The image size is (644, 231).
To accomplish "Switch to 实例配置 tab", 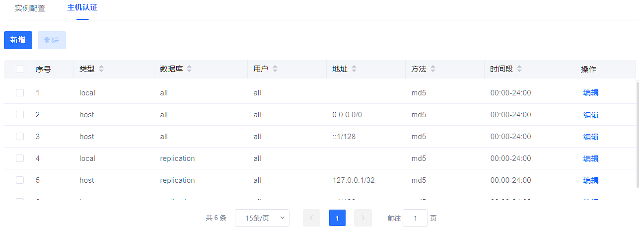I will pos(30,8).
